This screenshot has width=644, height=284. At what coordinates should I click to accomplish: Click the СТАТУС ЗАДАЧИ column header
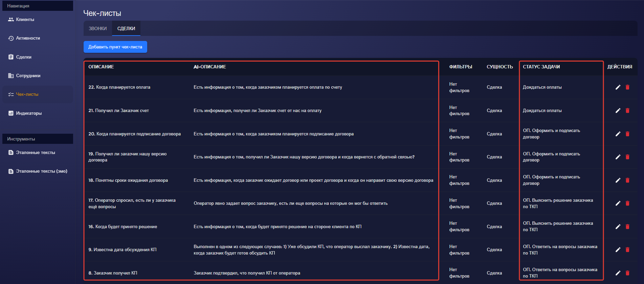pos(541,67)
